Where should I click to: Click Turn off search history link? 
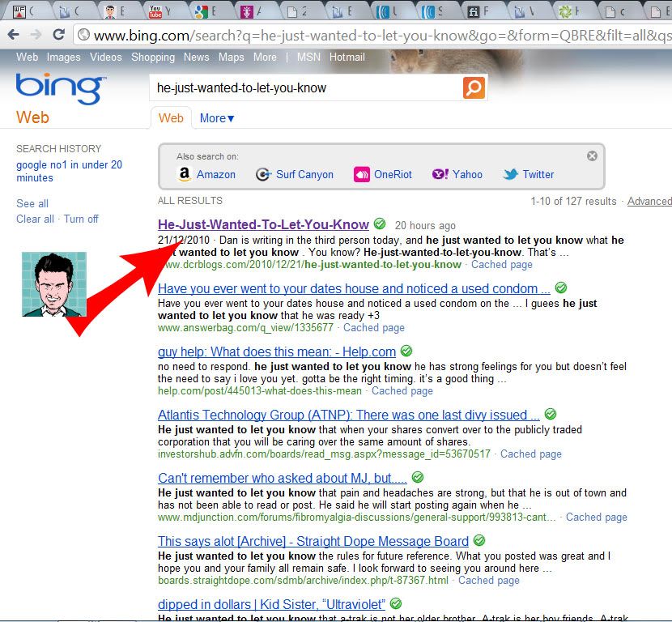point(81,219)
